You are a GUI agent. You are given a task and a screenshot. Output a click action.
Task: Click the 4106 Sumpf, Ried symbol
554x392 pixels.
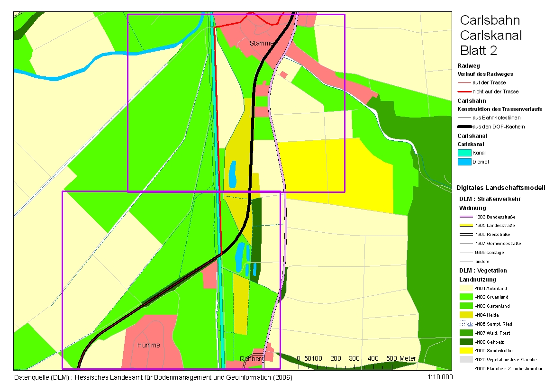466,324
